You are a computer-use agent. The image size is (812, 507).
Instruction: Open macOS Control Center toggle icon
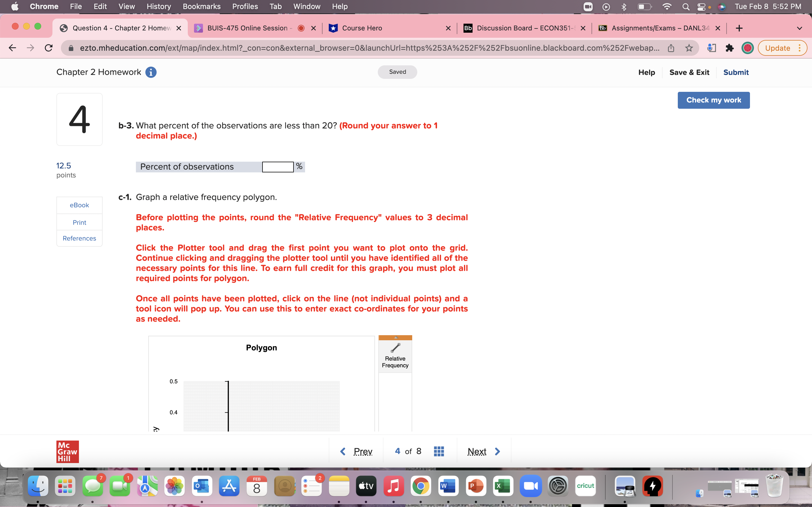701,7
